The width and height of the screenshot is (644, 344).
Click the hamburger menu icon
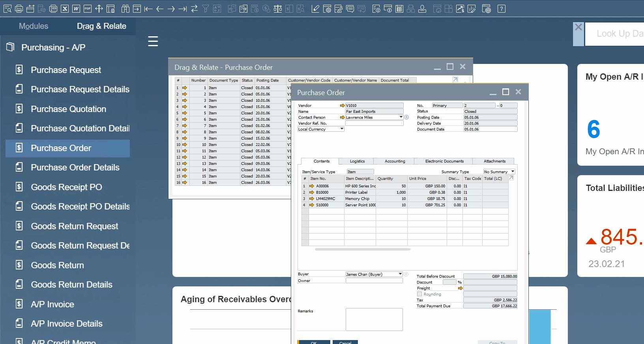pyautogui.click(x=153, y=41)
